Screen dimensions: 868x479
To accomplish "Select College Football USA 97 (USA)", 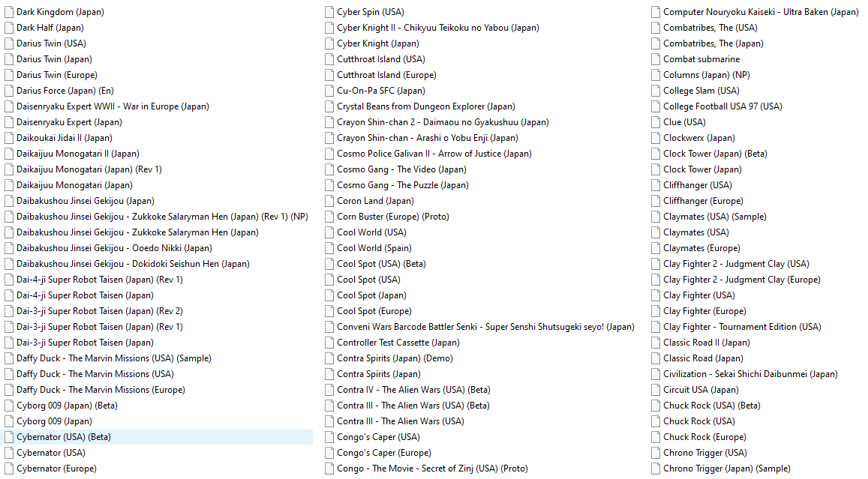I will [723, 106].
